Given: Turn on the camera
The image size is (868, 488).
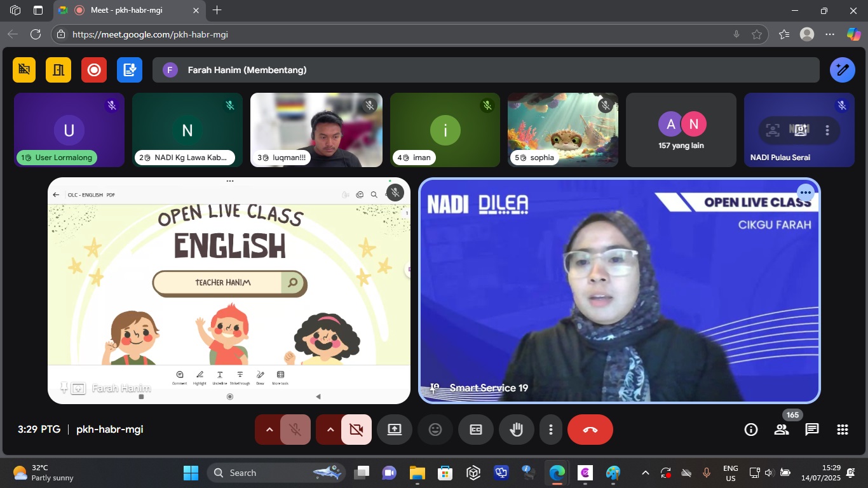Looking at the screenshot, I should [356, 430].
